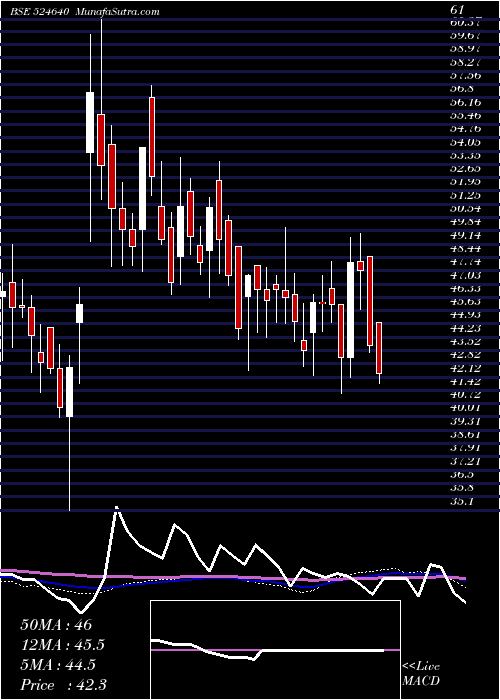Viewport: 500px width, 700px height.
Task: Click the 58.27 price axis label
Action: [466, 61]
